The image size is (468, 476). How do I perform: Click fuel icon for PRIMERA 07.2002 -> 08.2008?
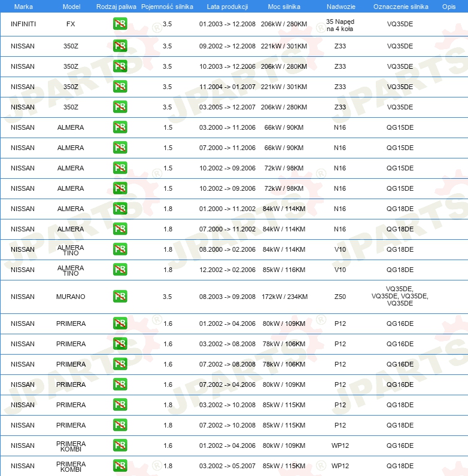tap(120, 364)
